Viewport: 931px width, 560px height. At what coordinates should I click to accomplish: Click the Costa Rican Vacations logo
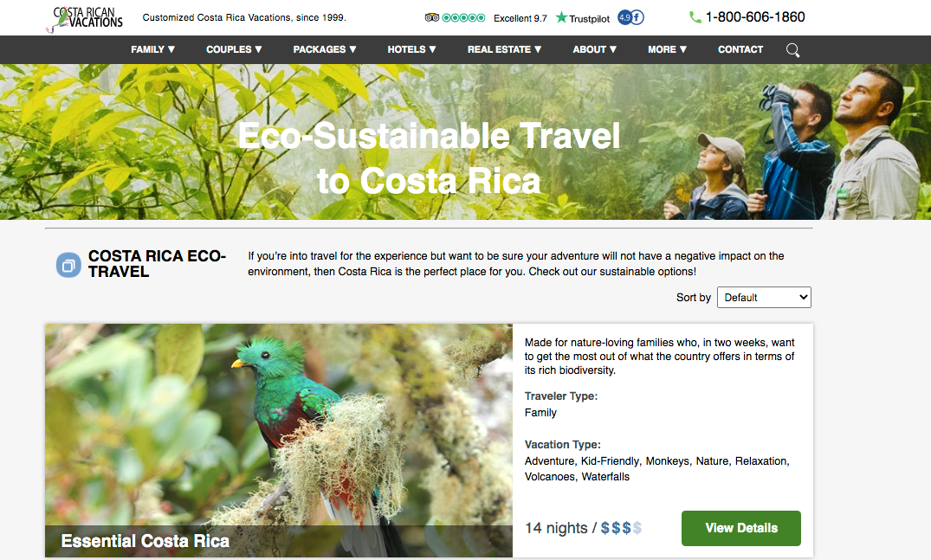click(87, 18)
